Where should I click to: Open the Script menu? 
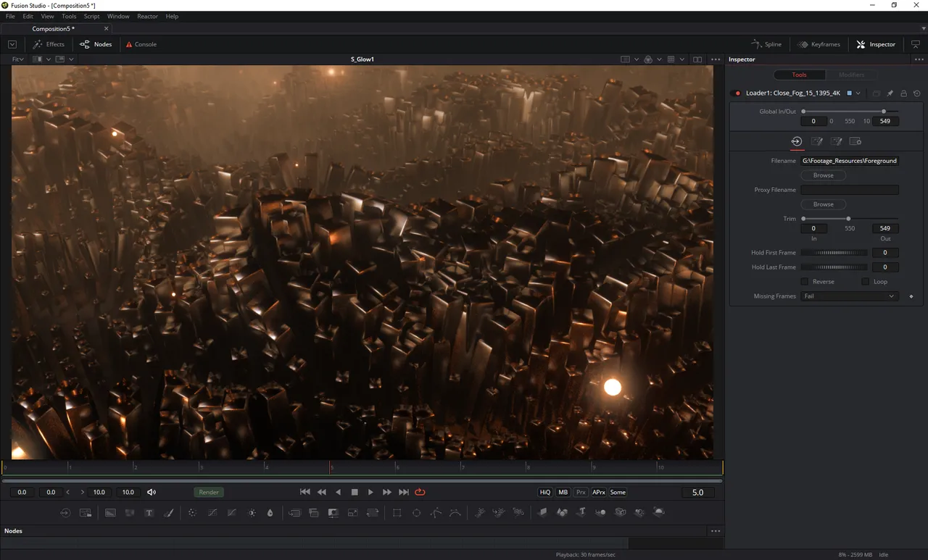92,16
